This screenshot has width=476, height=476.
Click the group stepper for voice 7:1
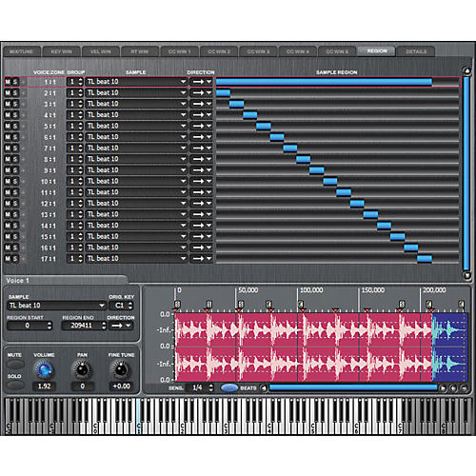(x=80, y=149)
